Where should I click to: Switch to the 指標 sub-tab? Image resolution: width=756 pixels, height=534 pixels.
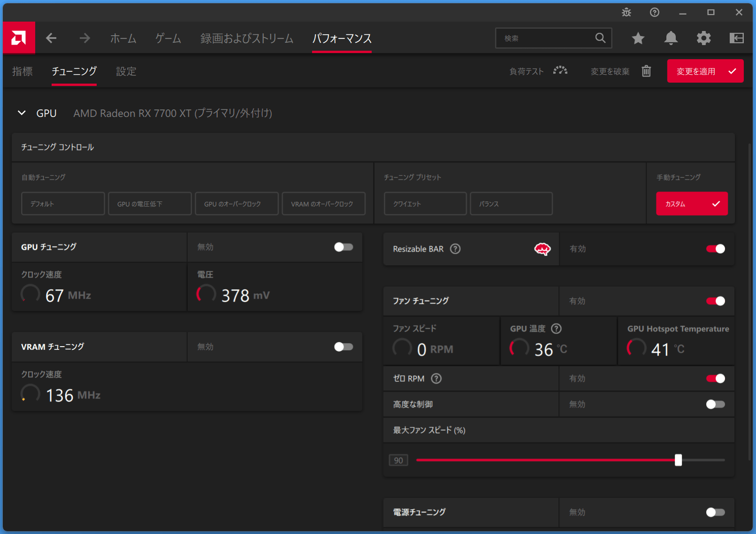click(x=23, y=71)
